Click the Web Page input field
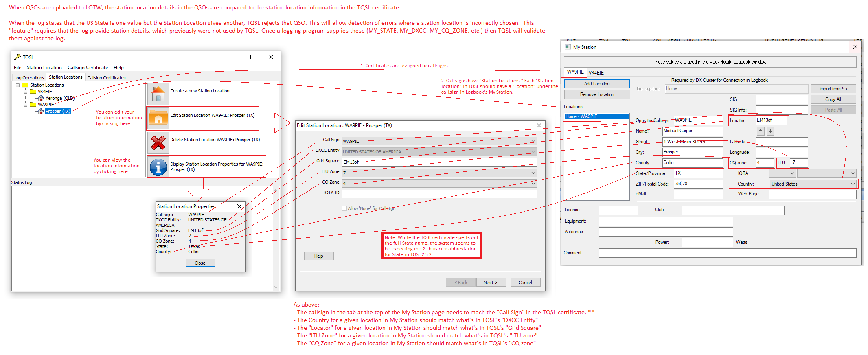Image resolution: width=868 pixels, height=355 pixels. pos(812,194)
